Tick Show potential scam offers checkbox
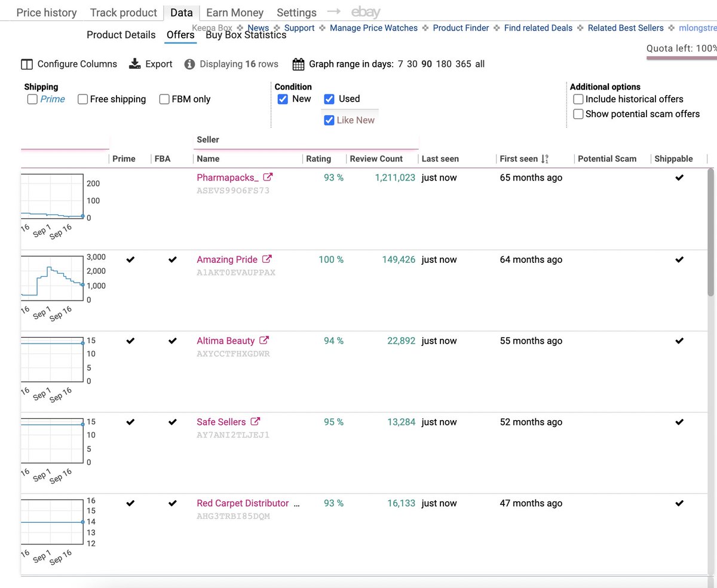The image size is (717, 588). tap(578, 114)
